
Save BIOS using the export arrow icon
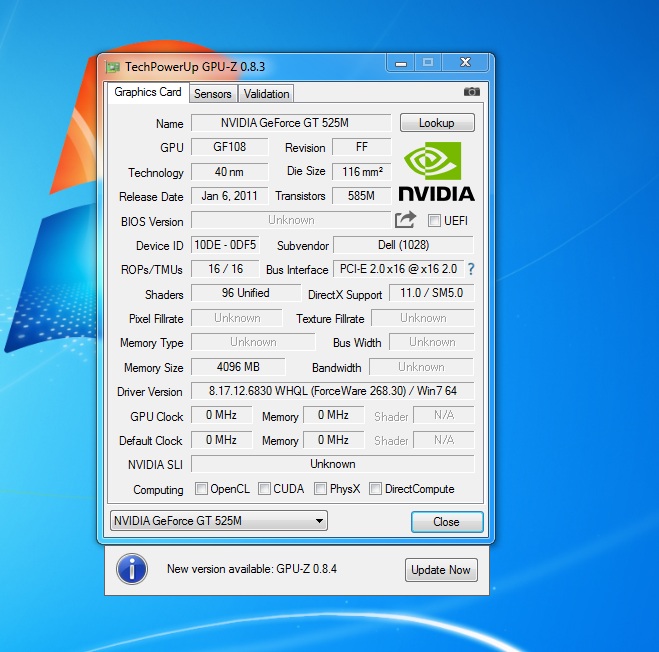pos(405,220)
